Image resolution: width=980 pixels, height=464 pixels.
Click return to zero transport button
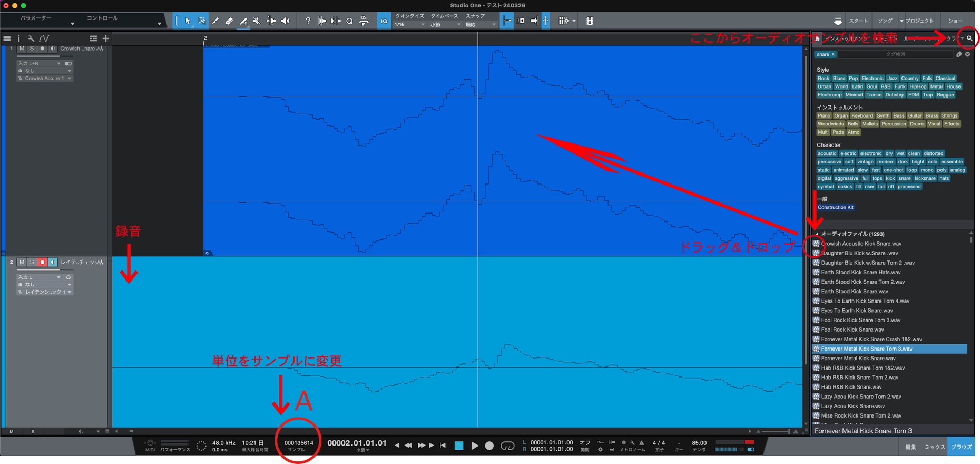[443, 446]
